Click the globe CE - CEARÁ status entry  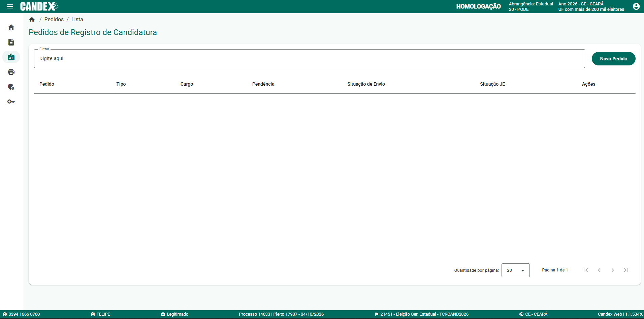point(533,314)
